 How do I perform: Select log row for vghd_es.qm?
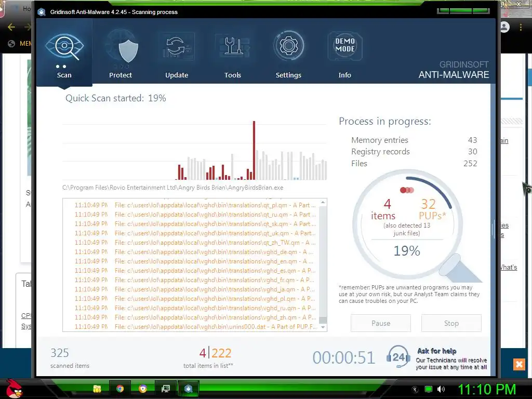pos(195,270)
